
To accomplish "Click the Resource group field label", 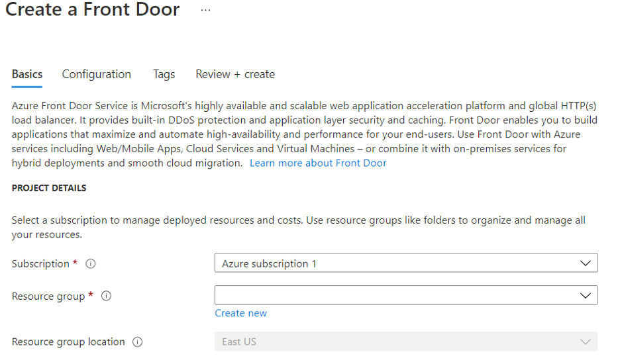I will (48, 296).
